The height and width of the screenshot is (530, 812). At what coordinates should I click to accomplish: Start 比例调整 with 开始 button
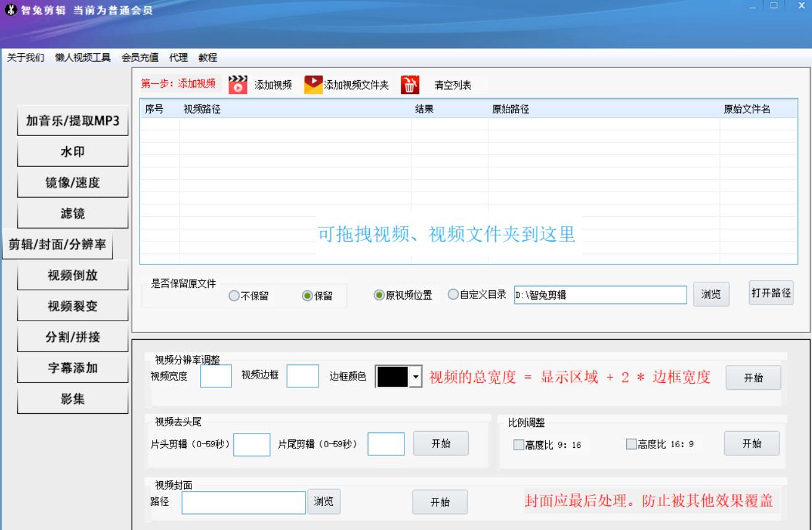751,444
